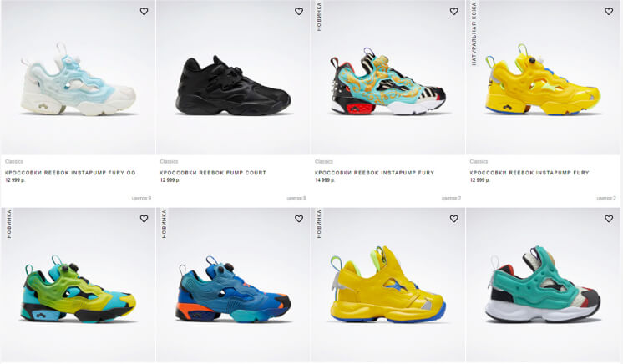Show color count for Pump Court

(x=296, y=199)
